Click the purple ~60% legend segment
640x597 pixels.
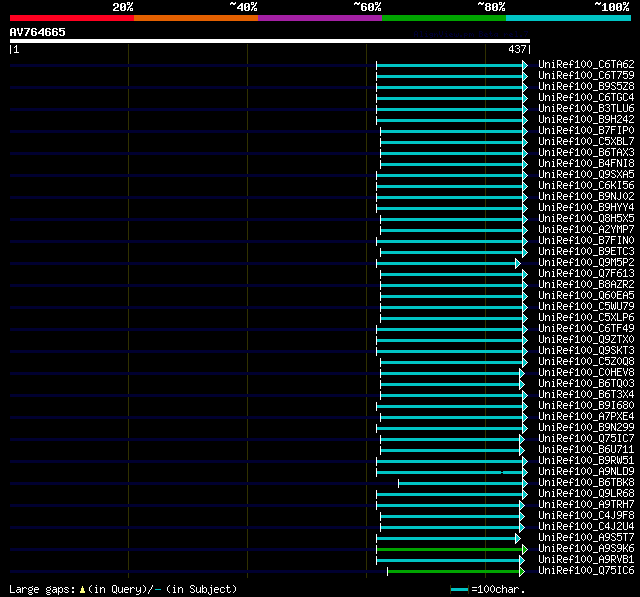[320, 18]
